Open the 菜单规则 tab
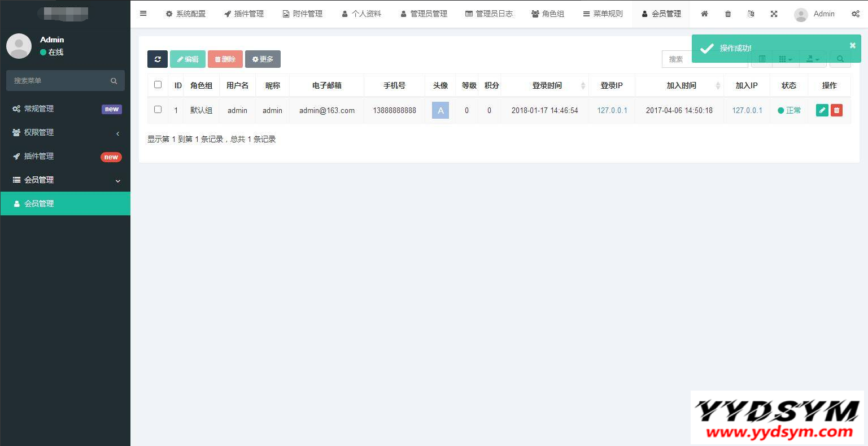868x446 pixels. pos(603,14)
